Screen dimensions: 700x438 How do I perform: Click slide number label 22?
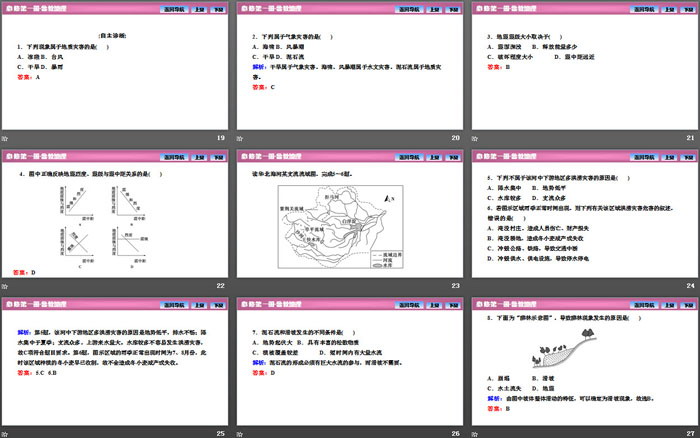[221, 286]
